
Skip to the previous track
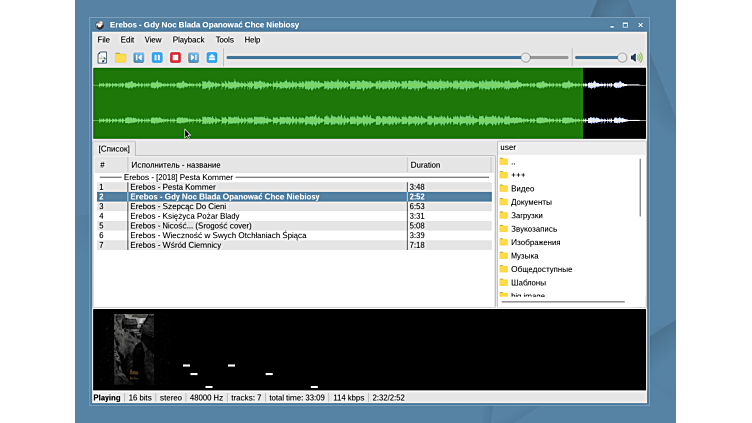click(x=139, y=58)
